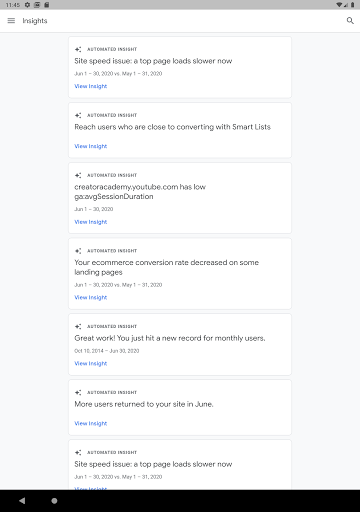Viewport: 360px width, 512px height.
Task: Click the sparkle icon on first Site speed card
Action: pyautogui.click(x=78, y=49)
